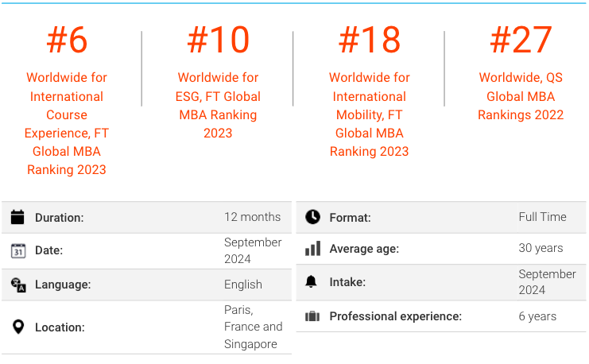The width and height of the screenshot is (589, 364).
Task: Click the bar chart icon beside Average age
Action: coord(312,248)
